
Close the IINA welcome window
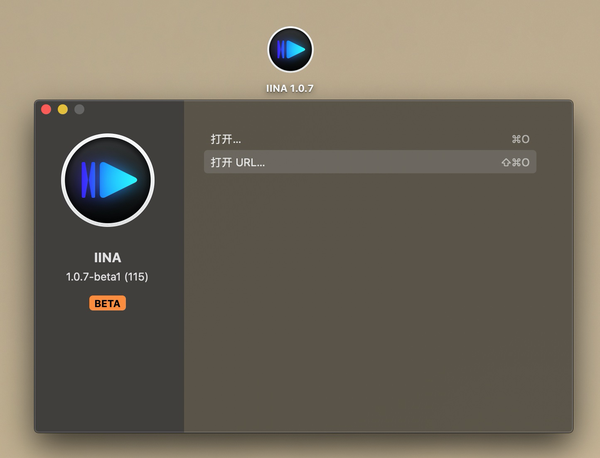tap(46, 109)
